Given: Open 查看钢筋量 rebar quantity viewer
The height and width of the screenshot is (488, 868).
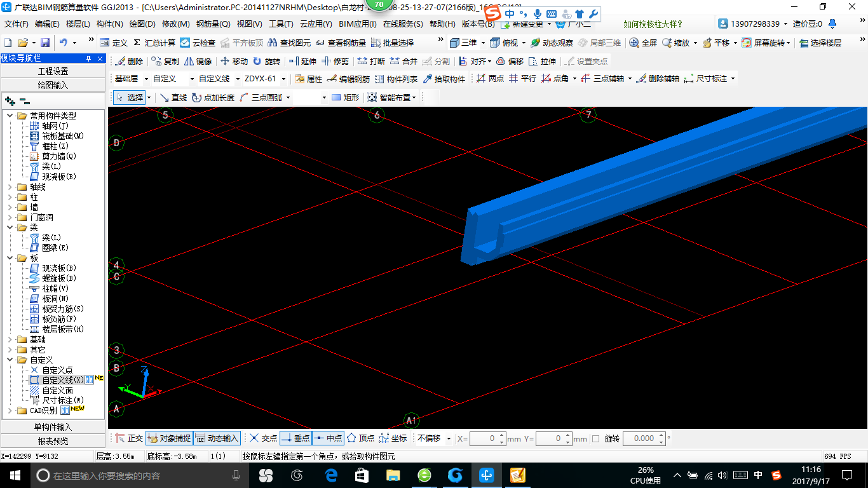Looking at the screenshot, I should tap(341, 43).
